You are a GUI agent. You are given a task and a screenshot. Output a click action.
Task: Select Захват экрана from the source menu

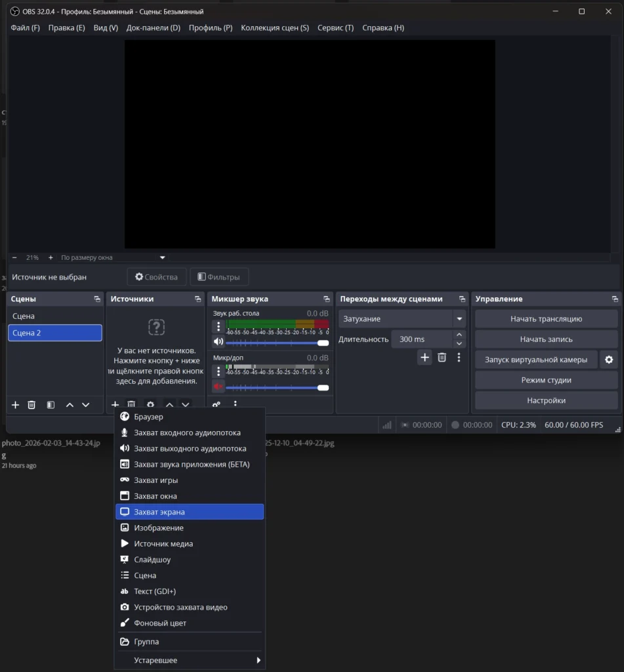pyautogui.click(x=190, y=512)
